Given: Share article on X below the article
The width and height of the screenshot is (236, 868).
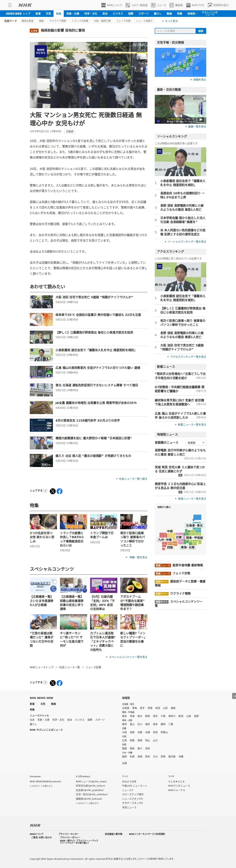Looking at the screenshot, I should [x=53, y=491].
